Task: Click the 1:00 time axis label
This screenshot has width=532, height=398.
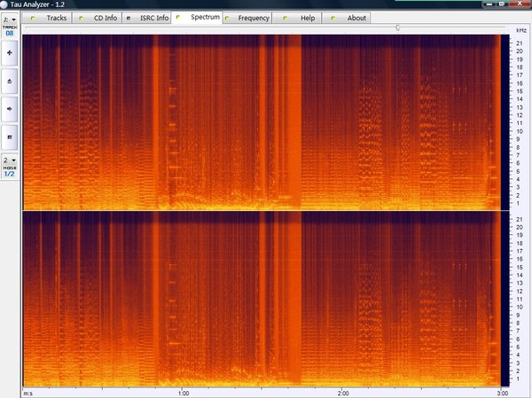Action: pos(184,394)
